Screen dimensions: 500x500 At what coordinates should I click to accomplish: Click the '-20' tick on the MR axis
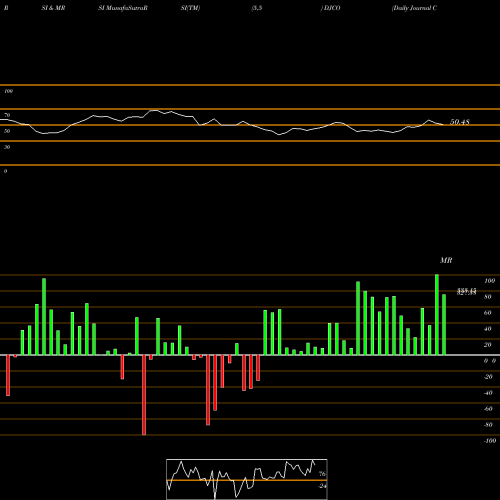pos(488,377)
